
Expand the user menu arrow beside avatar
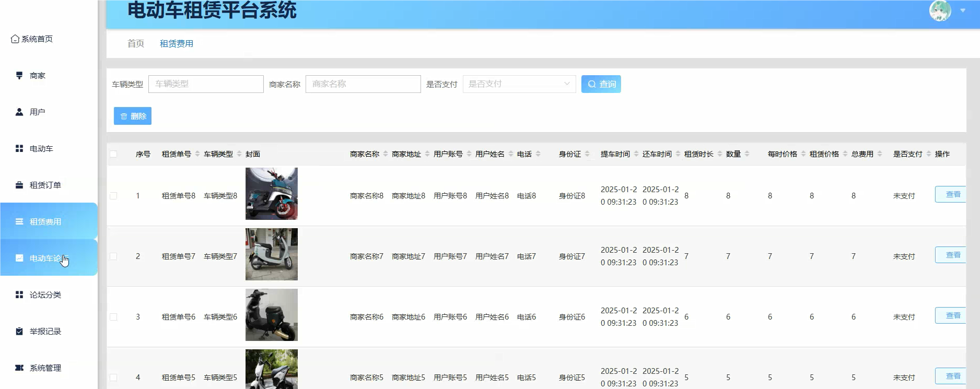pos(963,10)
